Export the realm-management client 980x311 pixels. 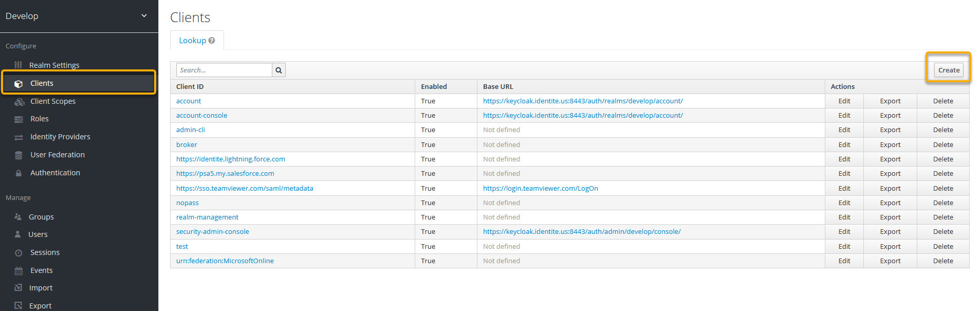pyautogui.click(x=890, y=217)
